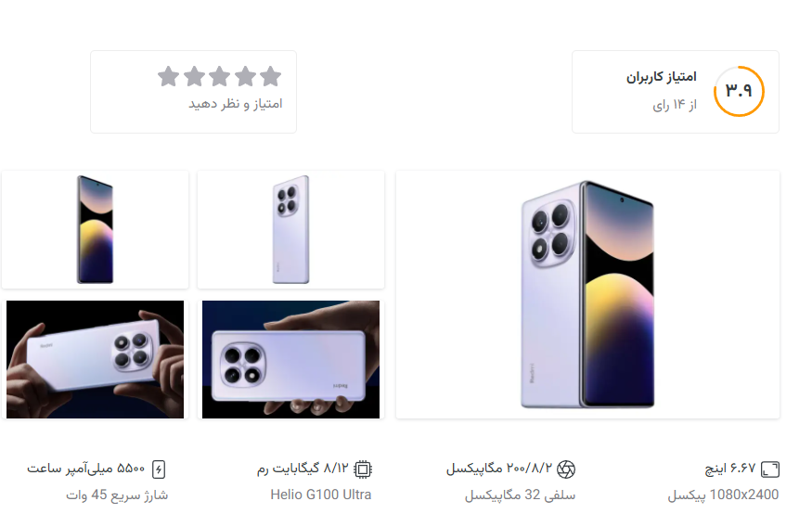This screenshot has height=527, width=812.
Task: Select the third rating star
Action: tap(220, 77)
